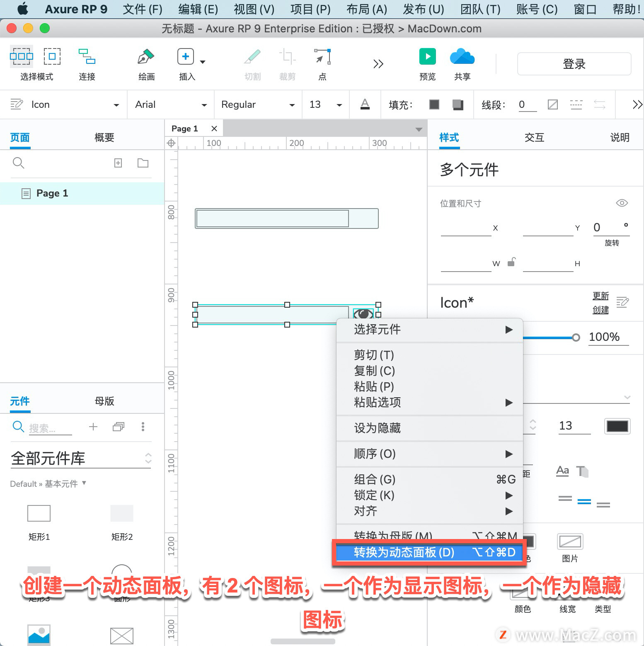Open the text shadow icon
The image size is (644, 646).
[583, 471]
